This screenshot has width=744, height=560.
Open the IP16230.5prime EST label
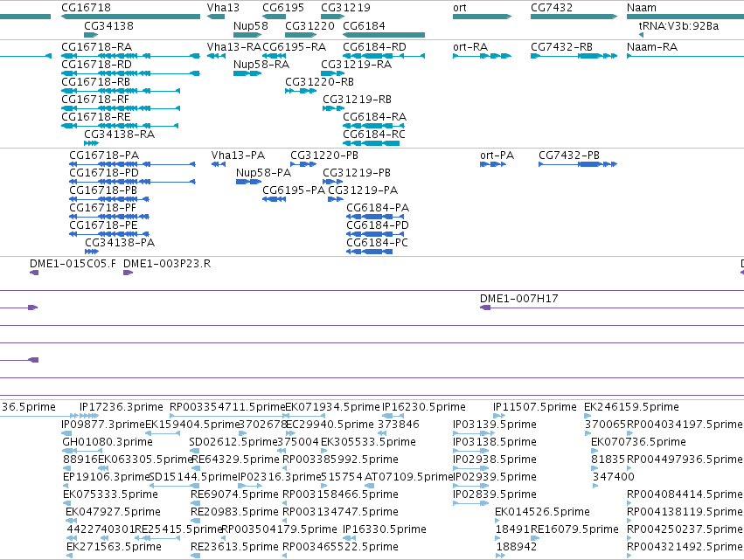(424, 407)
